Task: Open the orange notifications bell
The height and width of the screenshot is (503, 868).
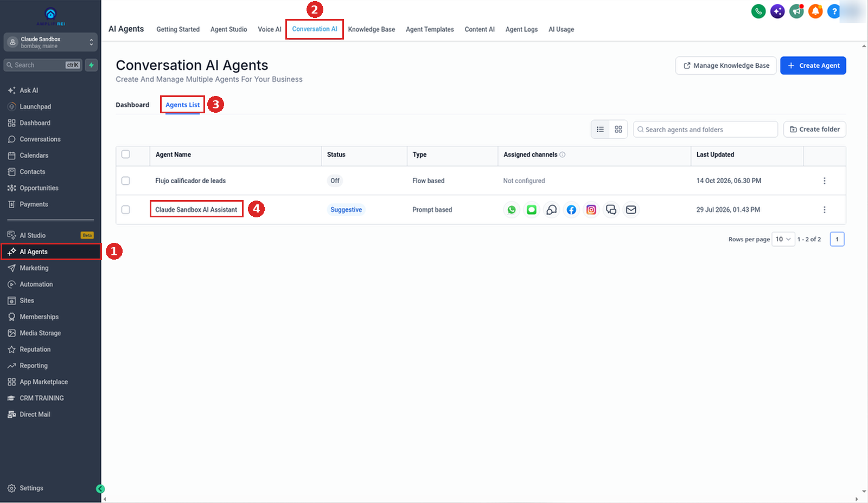Action: [x=815, y=11]
